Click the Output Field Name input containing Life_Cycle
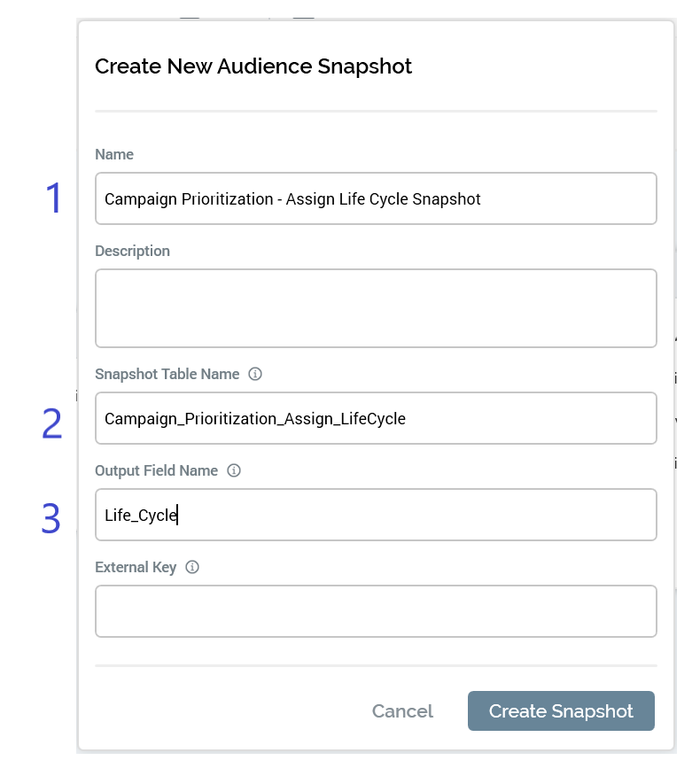Image resolution: width=700 pixels, height=776 pixels. pyautogui.click(x=376, y=515)
